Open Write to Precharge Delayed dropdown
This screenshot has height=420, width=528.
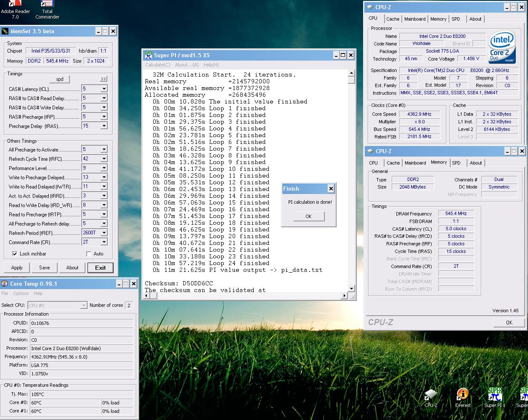(x=104, y=177)
